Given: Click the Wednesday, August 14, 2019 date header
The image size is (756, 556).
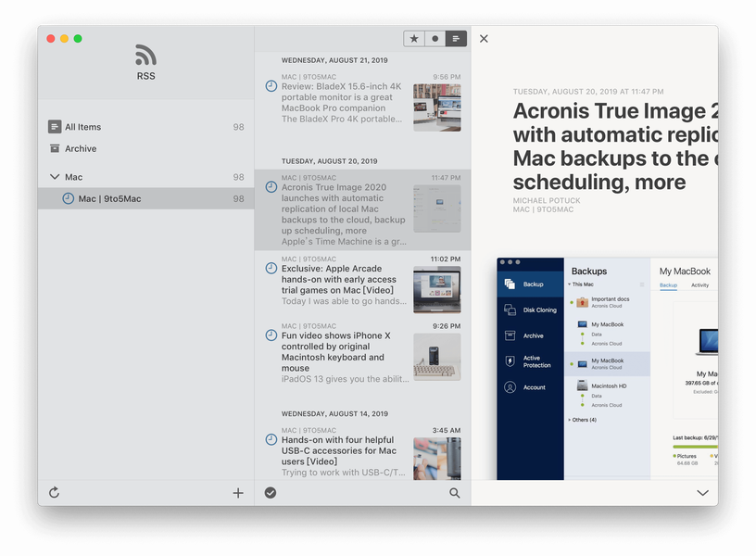Looking at the screenshot, I should (x=334, y=413).
